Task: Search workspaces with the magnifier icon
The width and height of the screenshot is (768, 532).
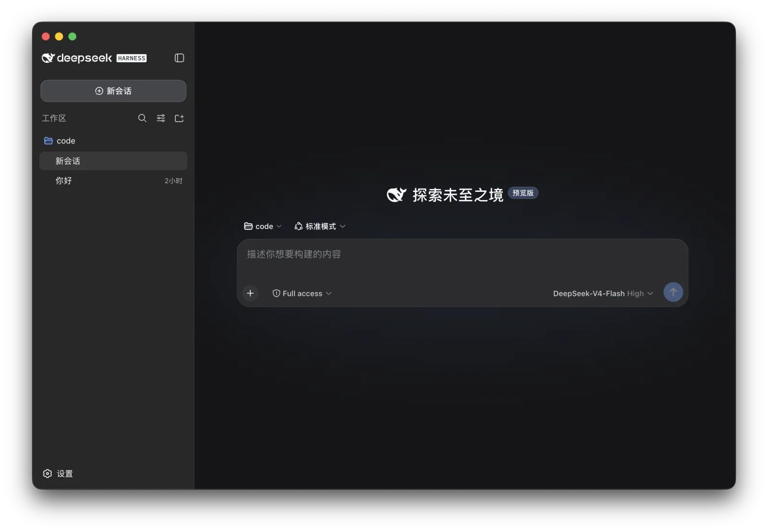Action: [142, 118]
